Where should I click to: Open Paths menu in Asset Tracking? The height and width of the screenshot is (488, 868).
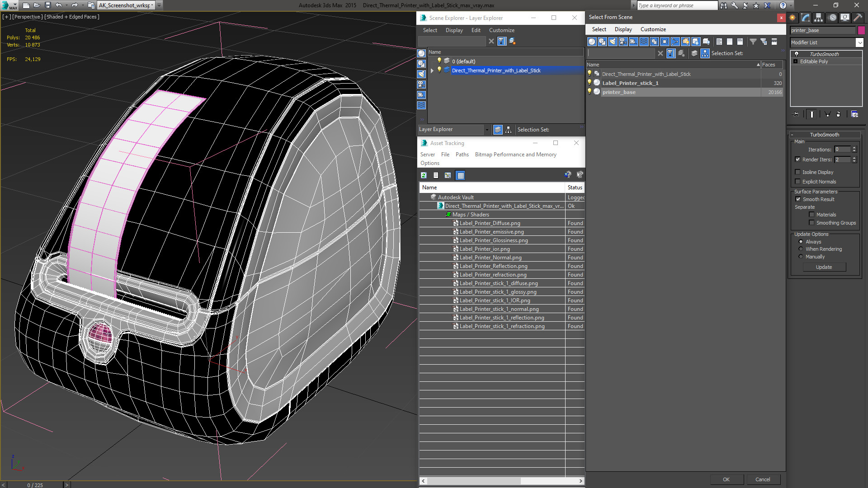(462, 155)
